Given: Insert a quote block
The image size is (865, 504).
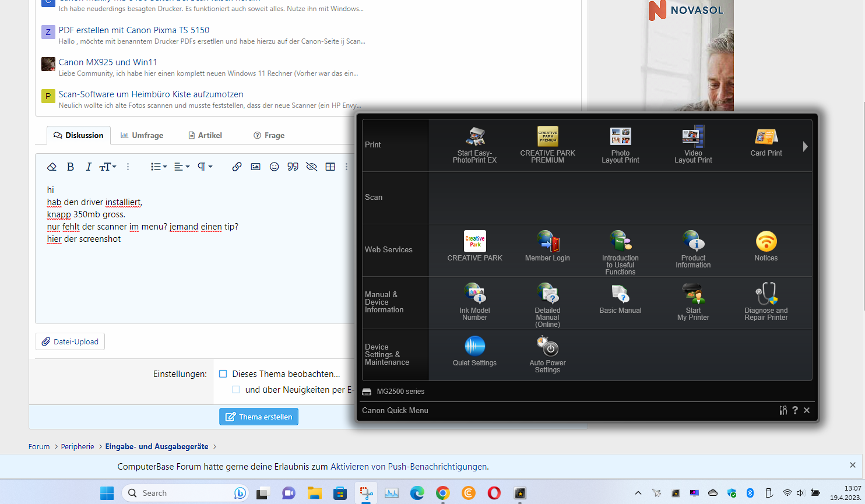Looking at the screenshot, I should 293,167.
